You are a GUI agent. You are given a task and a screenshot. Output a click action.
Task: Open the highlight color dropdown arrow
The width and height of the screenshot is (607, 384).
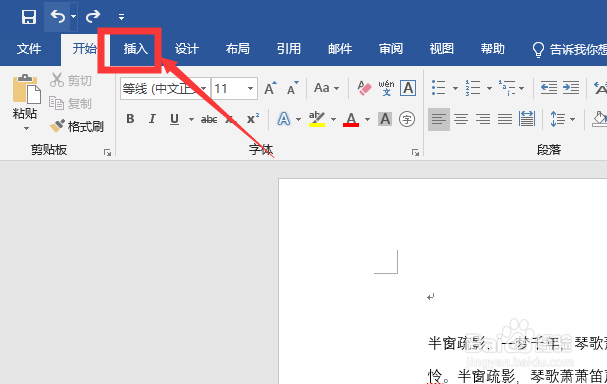(x=333, y=119)
